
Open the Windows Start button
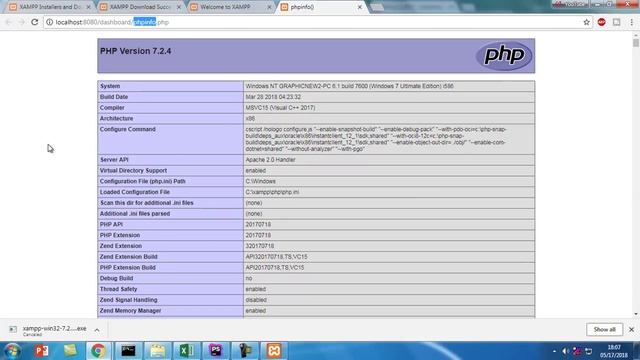[x=12, y=351]
